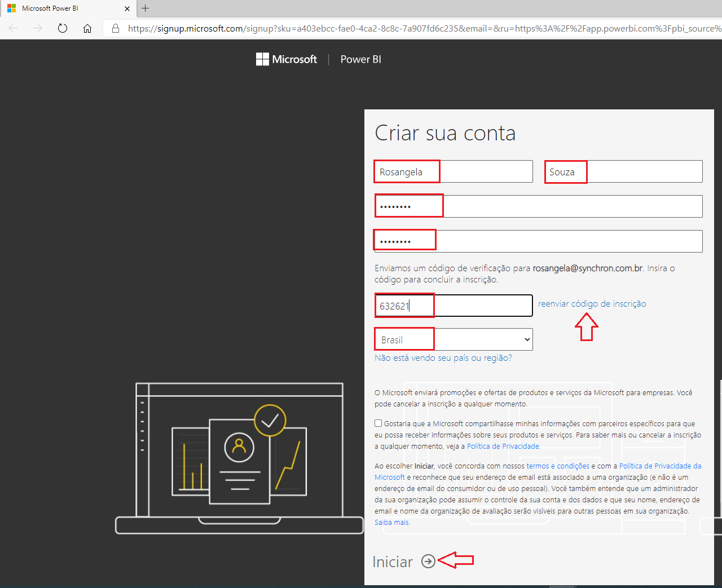Click the padlock site security icon

point(116,28)
